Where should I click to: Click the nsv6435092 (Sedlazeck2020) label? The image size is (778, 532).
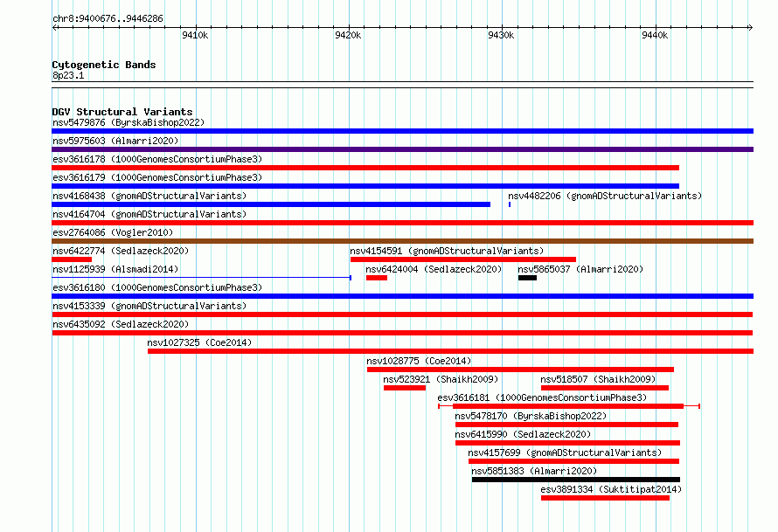point(121,324)
